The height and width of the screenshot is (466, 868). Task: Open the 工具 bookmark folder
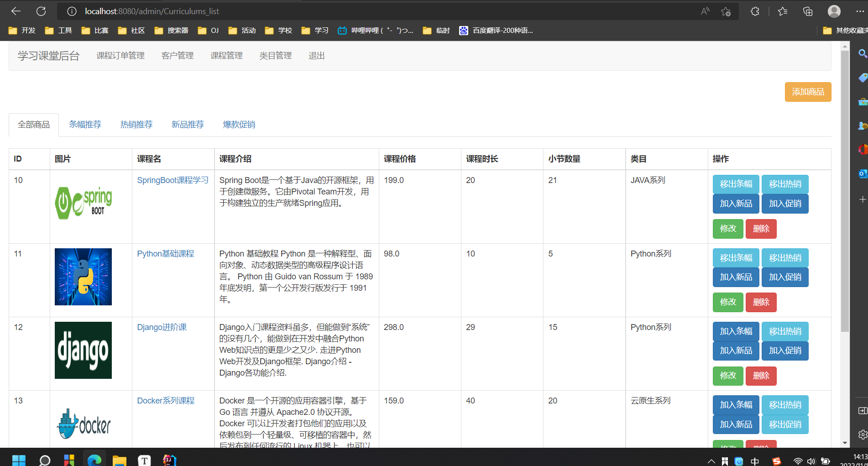click(58, 31)
